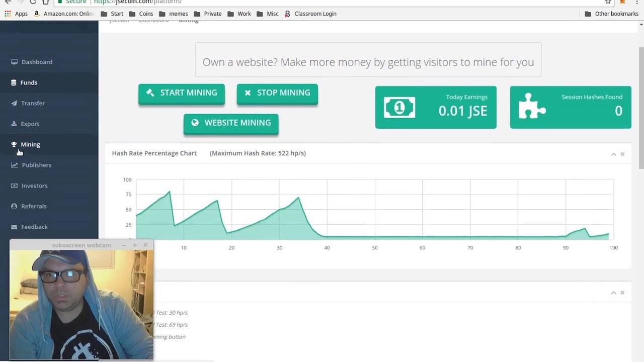The width and height of the screenshot is (644, 362).
Task: Click the banknote icon beside Investors
Action: click(x=14, y=186)
